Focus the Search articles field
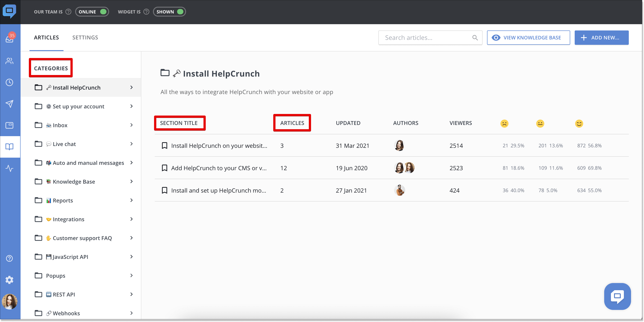The height and width of the screenshot is (322, 644). [x=430, y=38]
